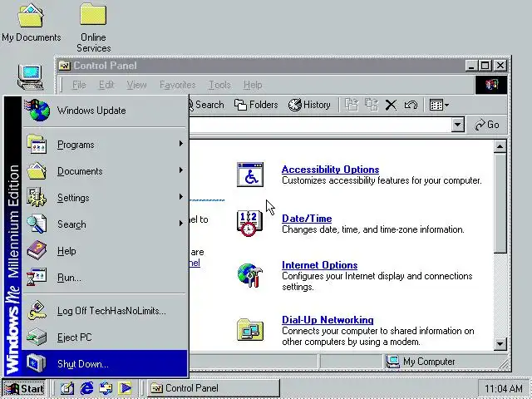Click the Copy To toolbar icon

pos(372,105)
